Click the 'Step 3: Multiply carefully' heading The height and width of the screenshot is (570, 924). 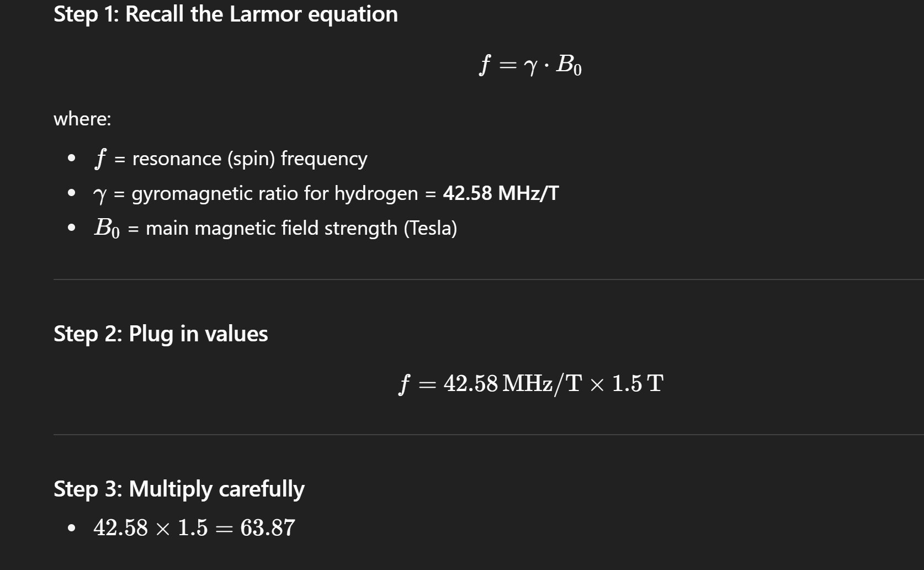(x=179, y=489)
